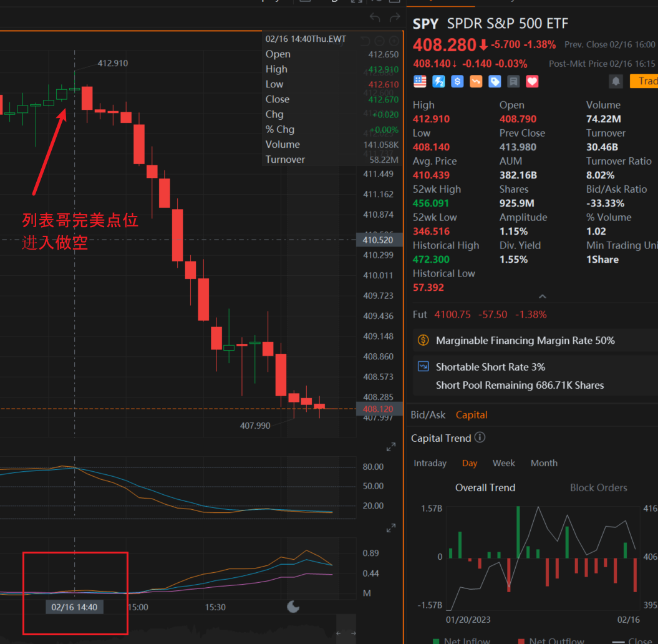Screen dimensions: 658x644
Task: Click the Bid/Ask Ratio value -33.33%
Action: (x=605, y=203)
